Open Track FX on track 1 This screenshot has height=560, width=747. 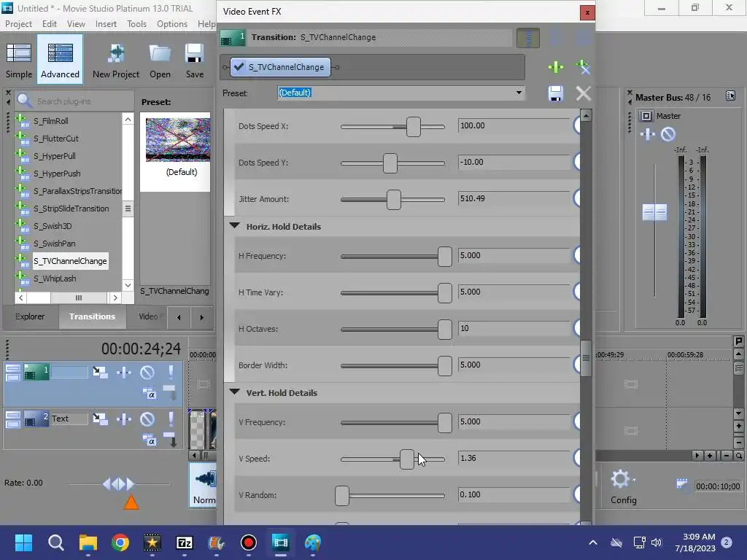pos(124,373)
